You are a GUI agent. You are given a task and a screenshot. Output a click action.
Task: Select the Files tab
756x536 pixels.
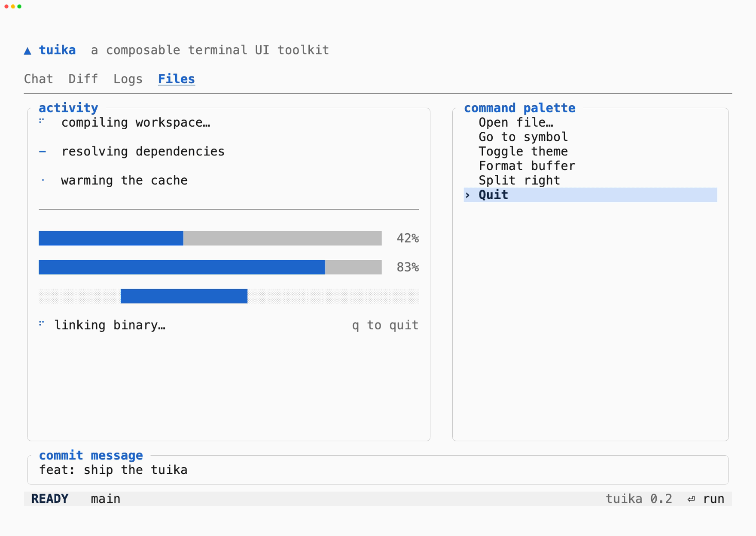point(177,79)
